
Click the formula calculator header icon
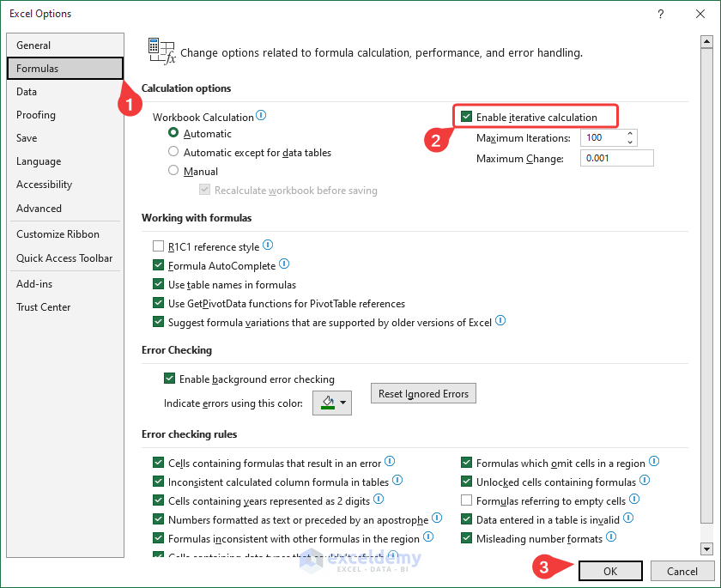(x=161, y=51)
